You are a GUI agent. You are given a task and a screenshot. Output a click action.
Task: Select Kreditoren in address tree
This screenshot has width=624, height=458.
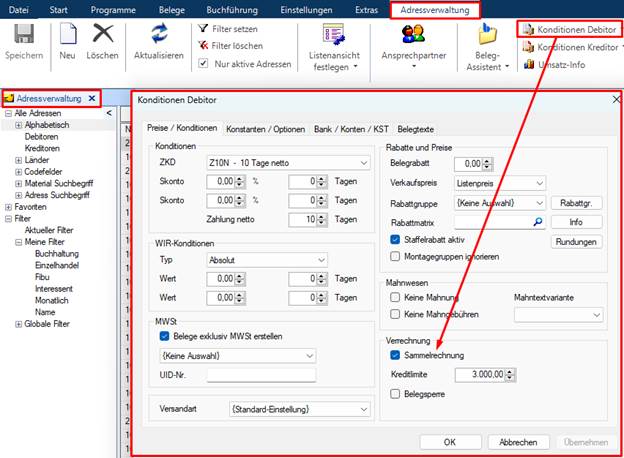tap(42, 148)
